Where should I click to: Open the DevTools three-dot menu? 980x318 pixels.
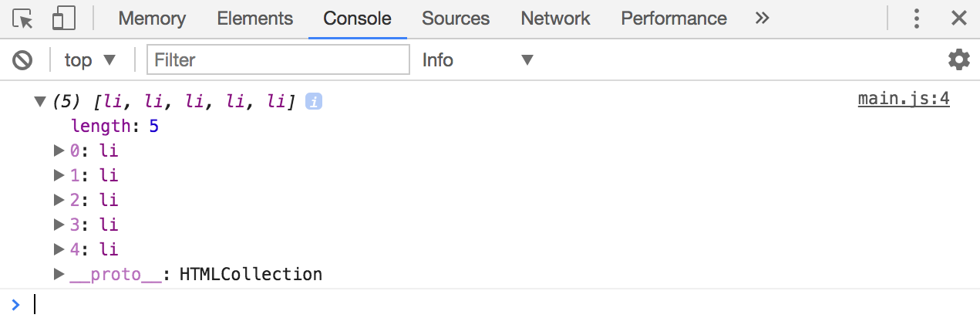point(917,19)
